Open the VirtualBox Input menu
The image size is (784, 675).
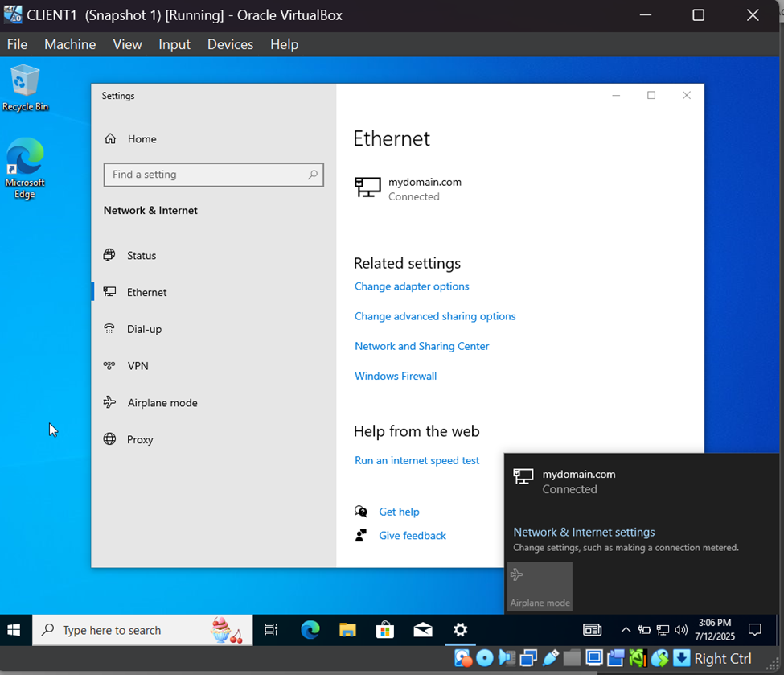174,44
